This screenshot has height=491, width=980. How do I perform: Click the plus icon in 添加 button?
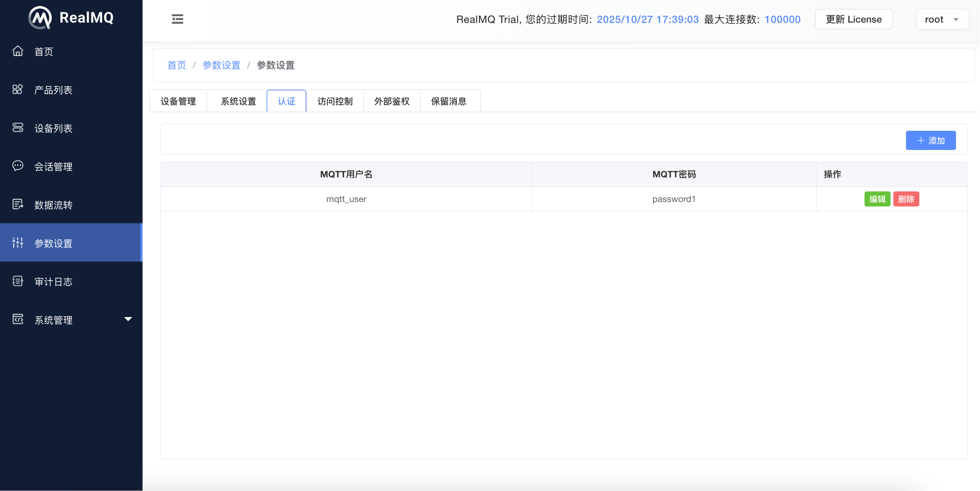tap(921, 141)
